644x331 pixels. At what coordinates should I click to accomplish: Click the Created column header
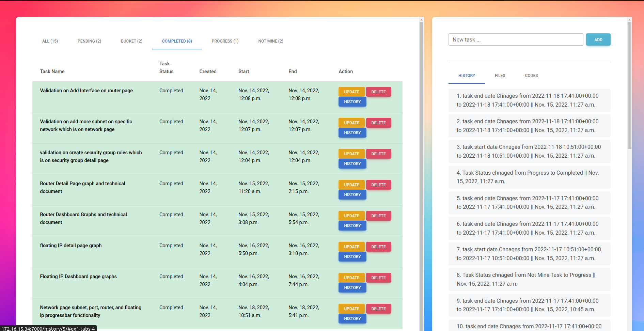click(x=208, y=72)
